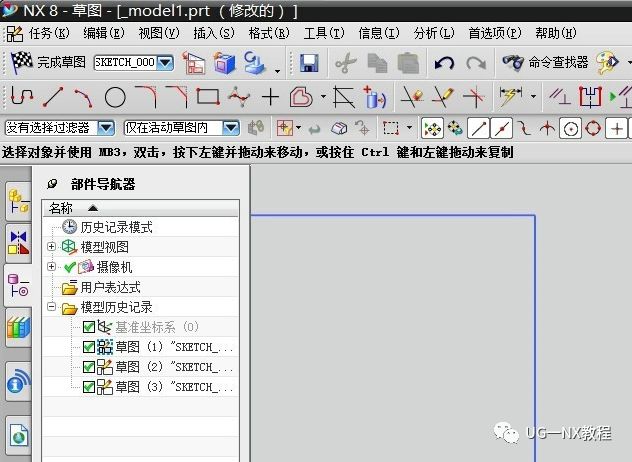Toggle the Midpoint snap option
This screenshot has height=462, width=632.
503,129
